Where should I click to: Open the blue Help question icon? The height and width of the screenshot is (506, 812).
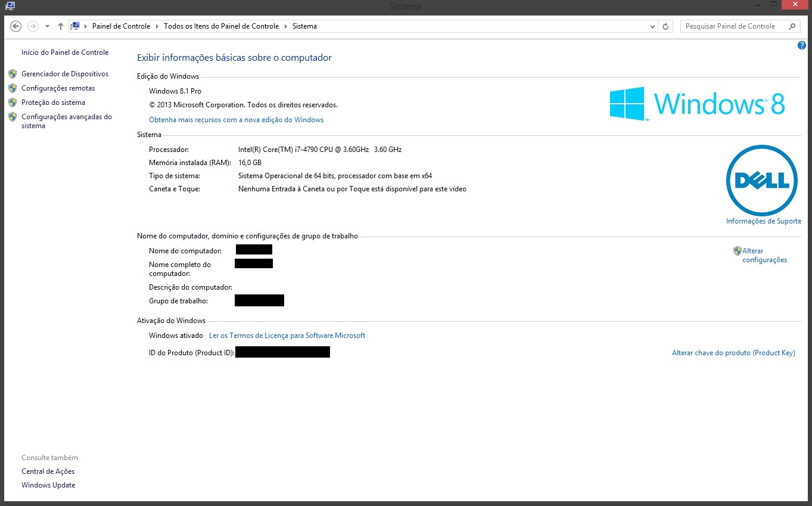click(801, 45)
